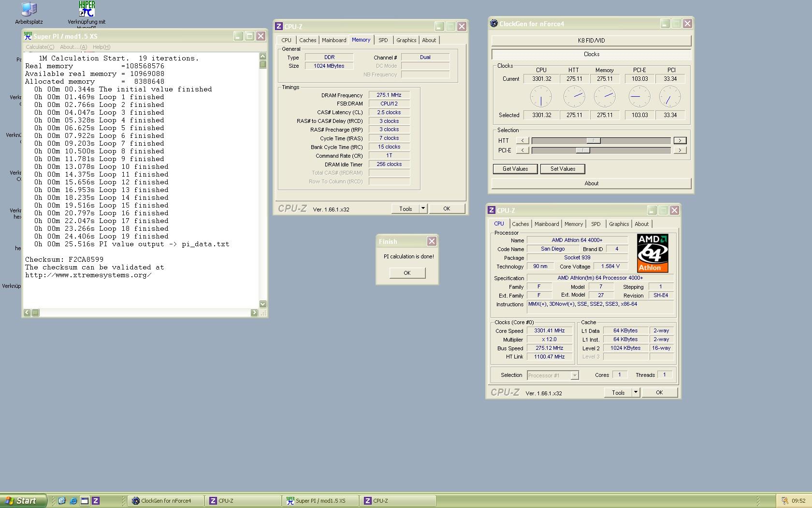Open Graphics tab in memory CPU-Z window
This screenshot has height=508, width=812.
pos(406,40)
